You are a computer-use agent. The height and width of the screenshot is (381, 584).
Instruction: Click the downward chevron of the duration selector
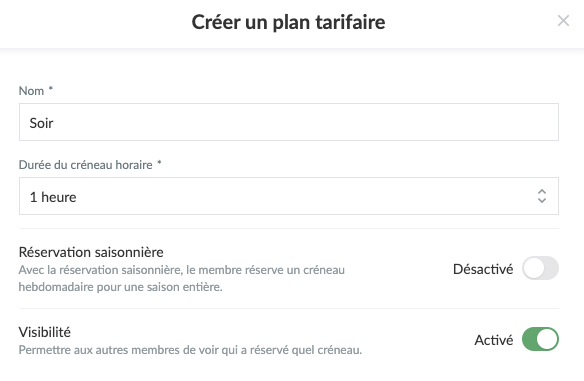pos(542,200)
